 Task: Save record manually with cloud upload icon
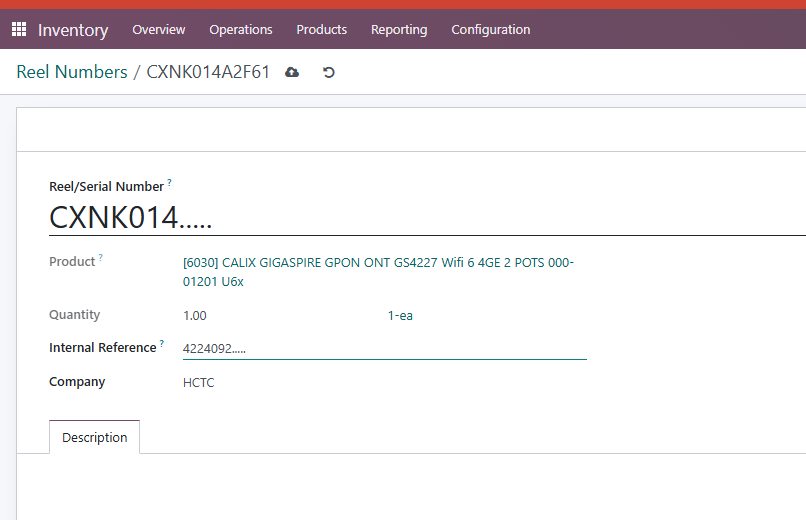292,72
